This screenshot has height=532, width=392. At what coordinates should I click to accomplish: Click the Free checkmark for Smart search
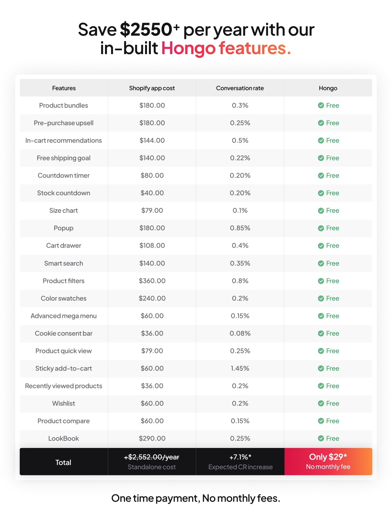click(321, 263)
